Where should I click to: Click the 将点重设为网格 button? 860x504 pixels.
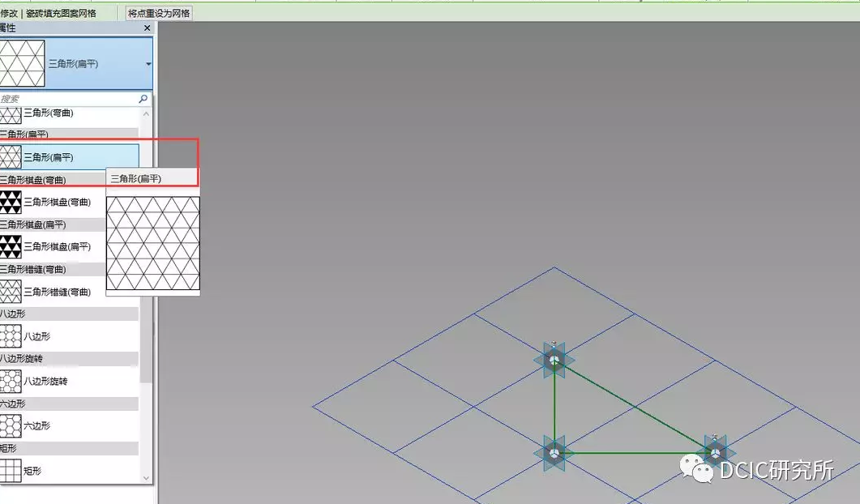point(159,13)
